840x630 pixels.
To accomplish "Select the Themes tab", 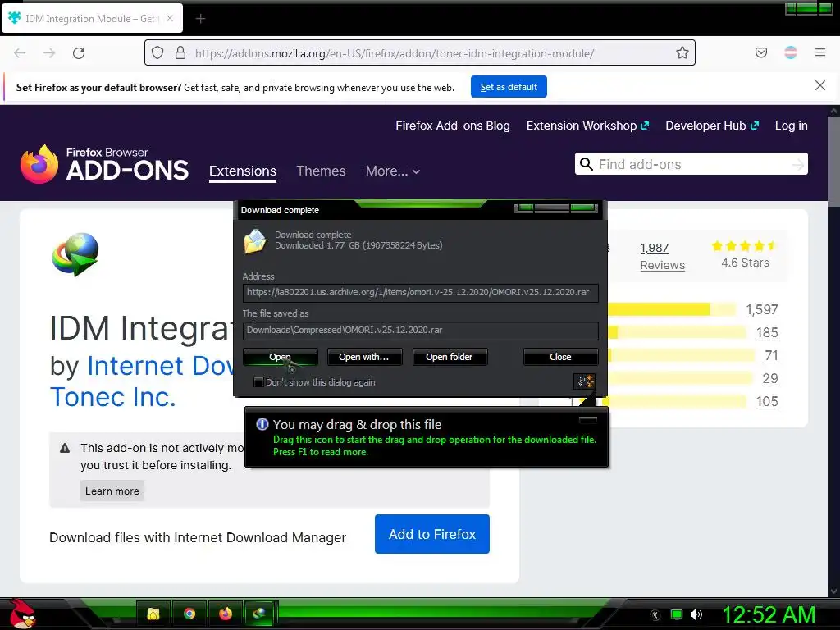I will click(x=321, y=171).
